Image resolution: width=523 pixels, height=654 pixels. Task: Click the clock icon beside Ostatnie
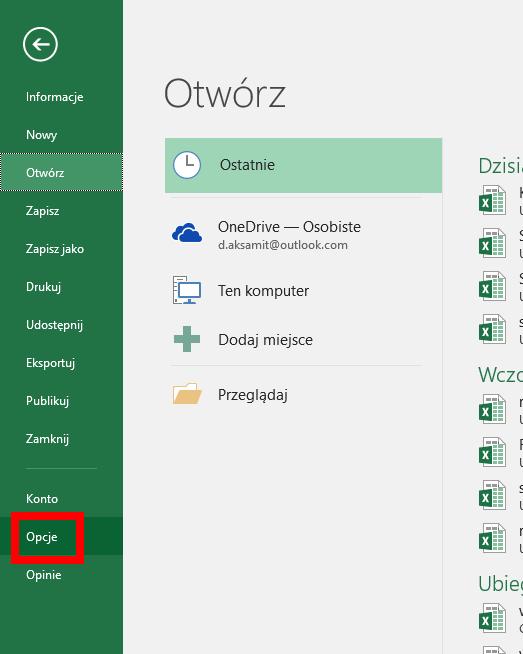187,165
